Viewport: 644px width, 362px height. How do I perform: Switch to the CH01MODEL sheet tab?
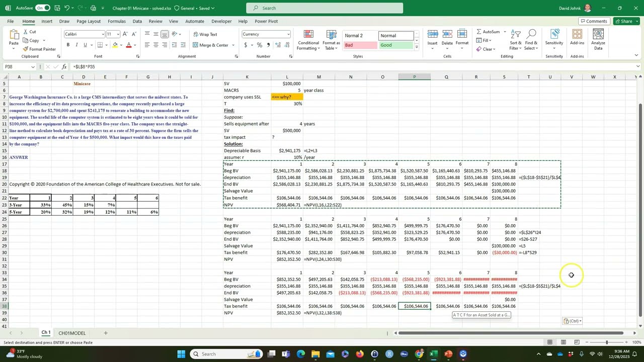click(72, 333)
